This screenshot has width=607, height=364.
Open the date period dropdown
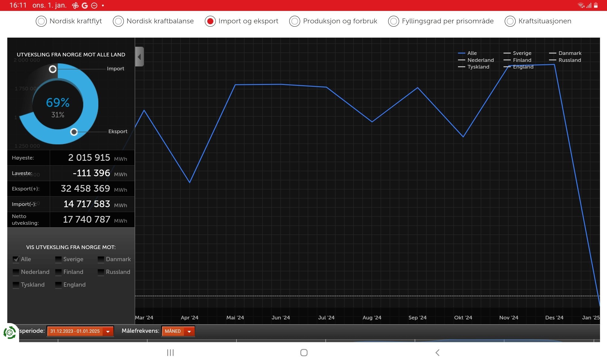tap(80, 331)
